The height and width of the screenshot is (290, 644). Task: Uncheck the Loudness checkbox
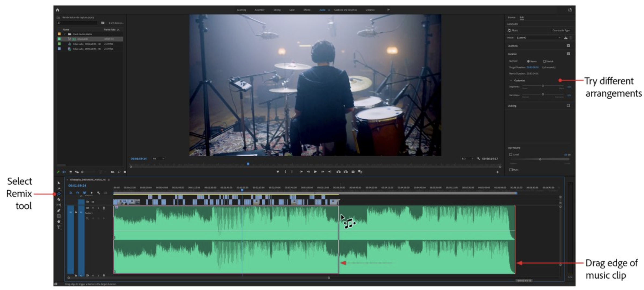pos(568,46)
